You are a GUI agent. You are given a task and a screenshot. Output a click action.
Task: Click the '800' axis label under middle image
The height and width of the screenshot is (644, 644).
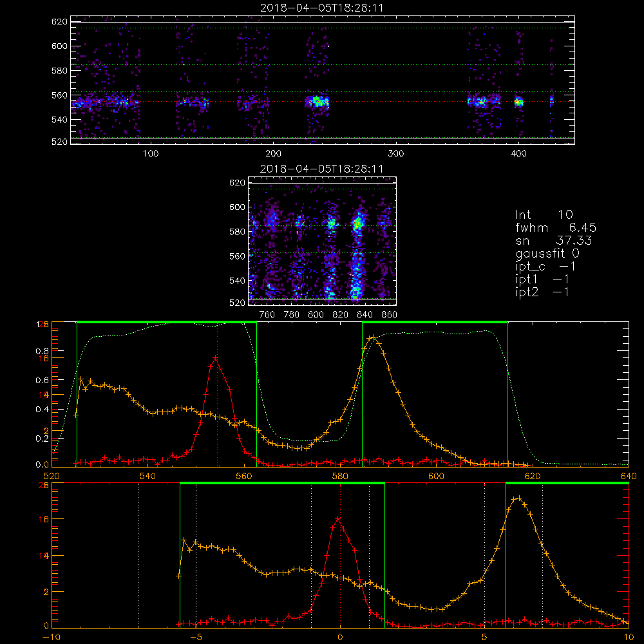(x=316, y=315)
